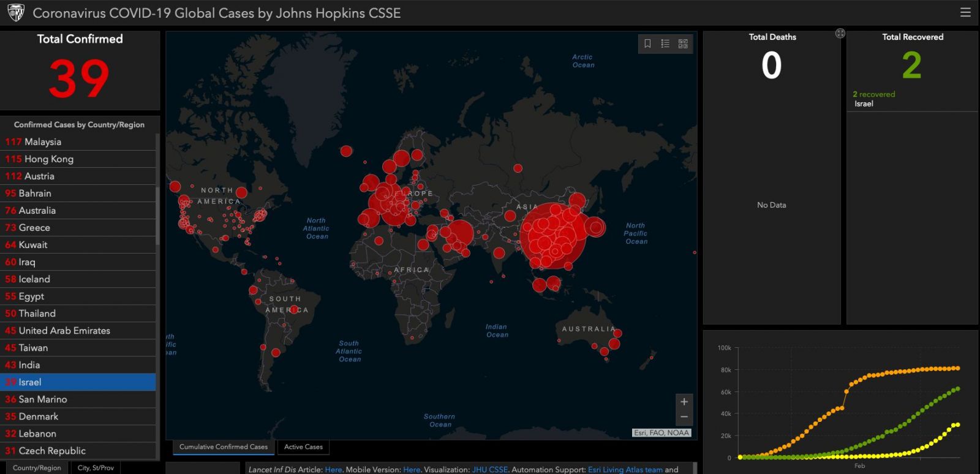Image resolution: width=980 pixels, height=474 pixels.
Task: Choose Denmark from the country list
Action: [78, 416]
